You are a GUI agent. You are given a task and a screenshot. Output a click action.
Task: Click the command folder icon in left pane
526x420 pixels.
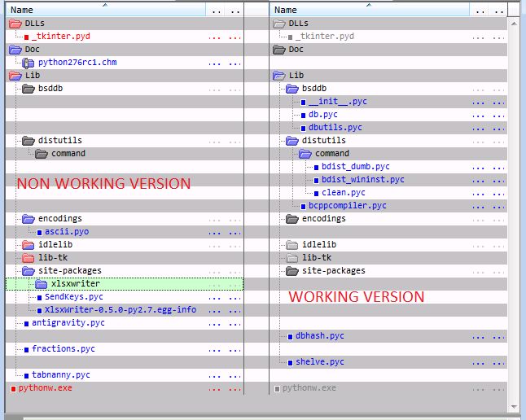point(42,154)
